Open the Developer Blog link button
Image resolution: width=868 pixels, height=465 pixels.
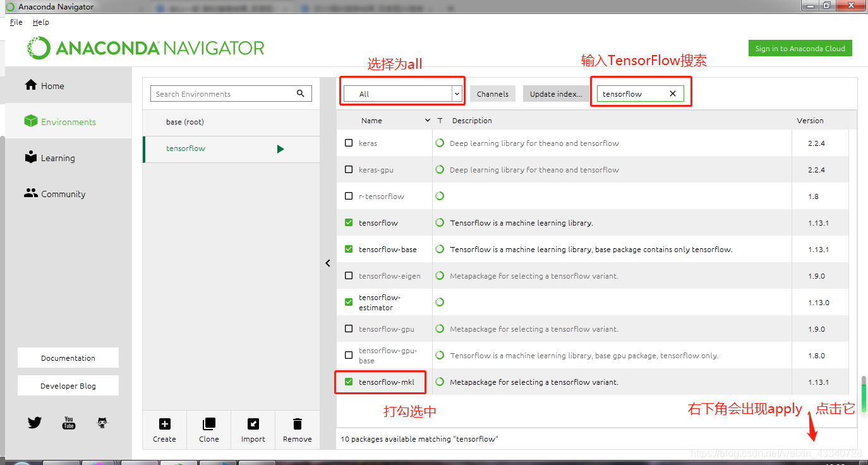(68, 385)
